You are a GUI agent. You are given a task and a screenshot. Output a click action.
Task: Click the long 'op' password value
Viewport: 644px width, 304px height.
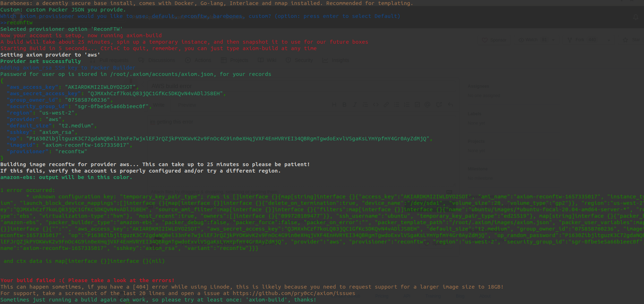click(228, 139)
